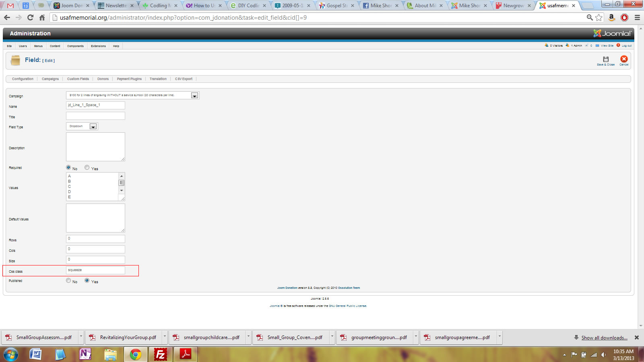The height and width of the screenshot is (362, 644).
Task: Click the View Site link
Action: [x=607, y=46]
